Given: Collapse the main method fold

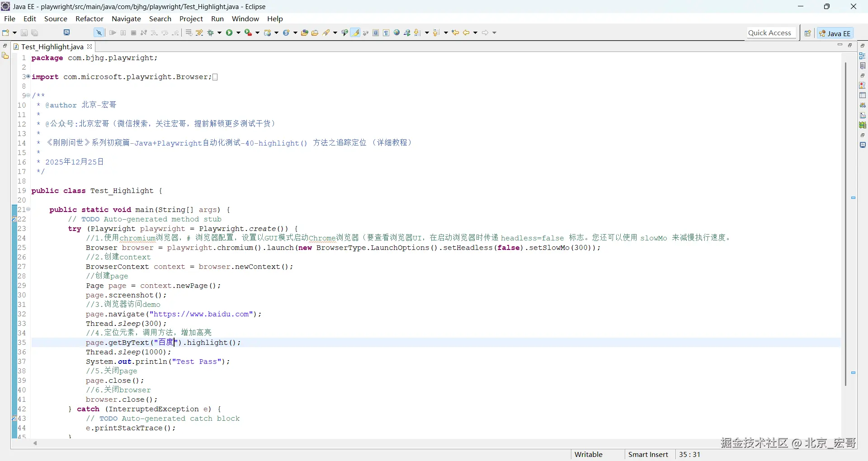Looking at the screenshot, I should [28, 209].
